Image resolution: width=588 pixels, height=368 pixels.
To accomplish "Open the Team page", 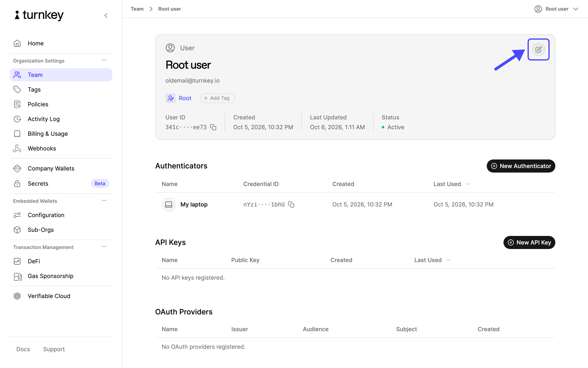I will pyautogui.click(x=61, y=75).
